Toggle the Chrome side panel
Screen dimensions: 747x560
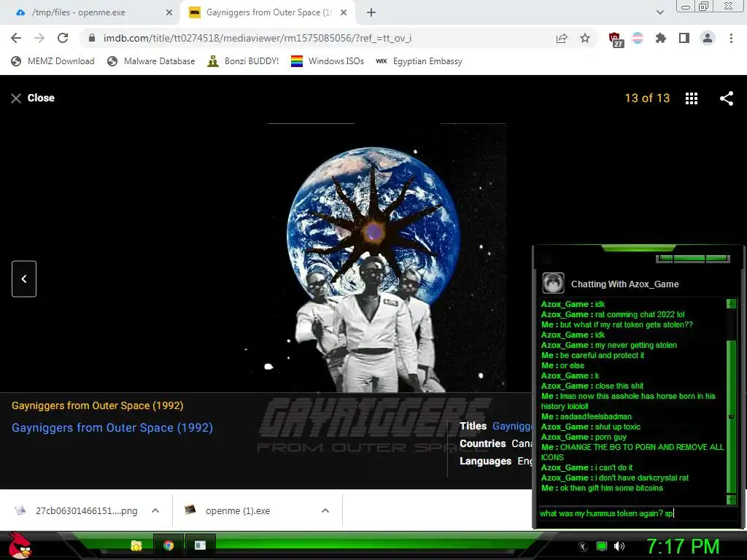684,38
